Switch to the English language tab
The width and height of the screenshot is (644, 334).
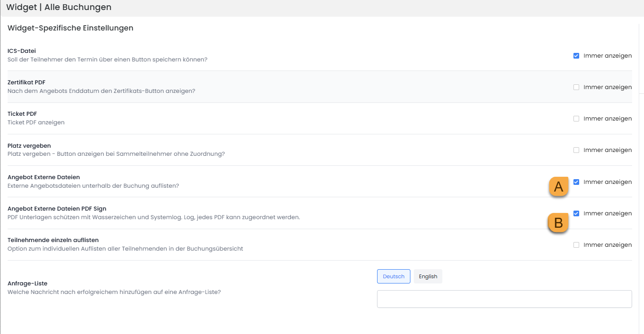[428, 276]
